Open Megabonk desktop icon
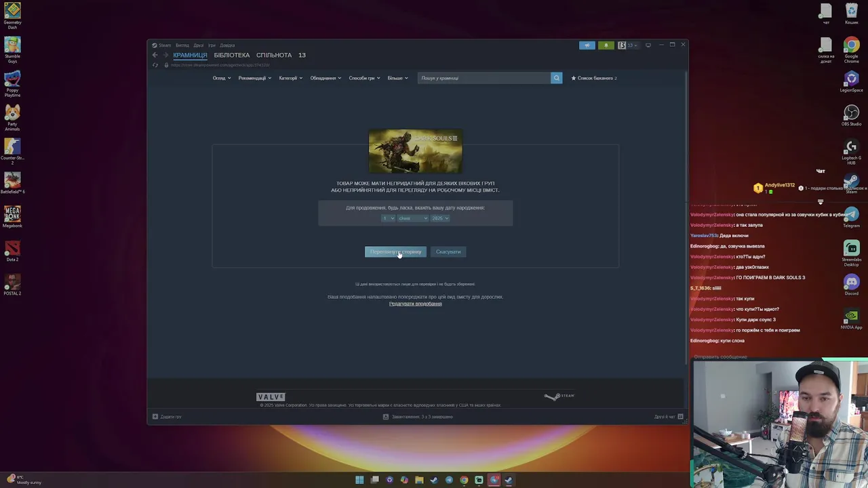This screenshot has height=488, width=868. [x=12, y=217]
